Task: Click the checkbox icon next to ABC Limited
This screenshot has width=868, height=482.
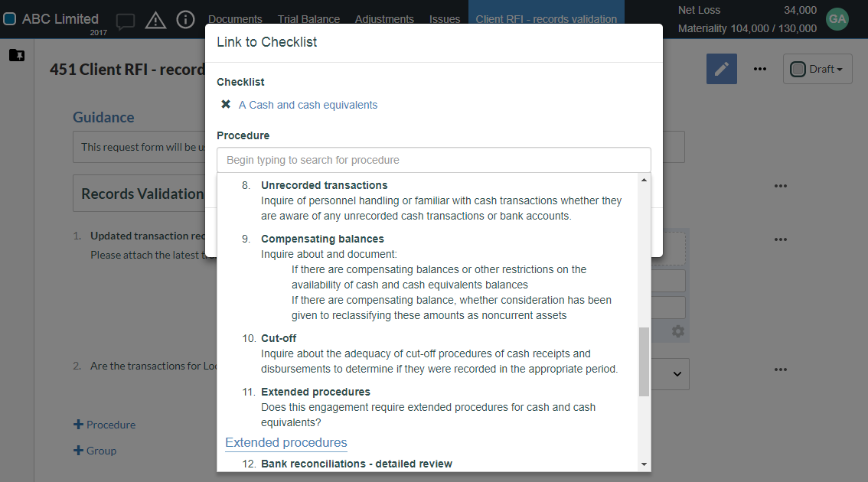Action: coord(10,18)
